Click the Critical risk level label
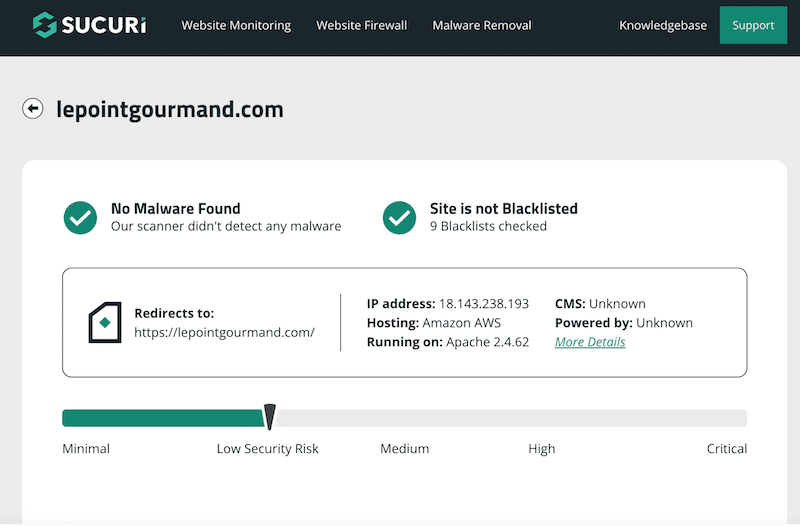 pyautogui.click(x=727, y=448)
